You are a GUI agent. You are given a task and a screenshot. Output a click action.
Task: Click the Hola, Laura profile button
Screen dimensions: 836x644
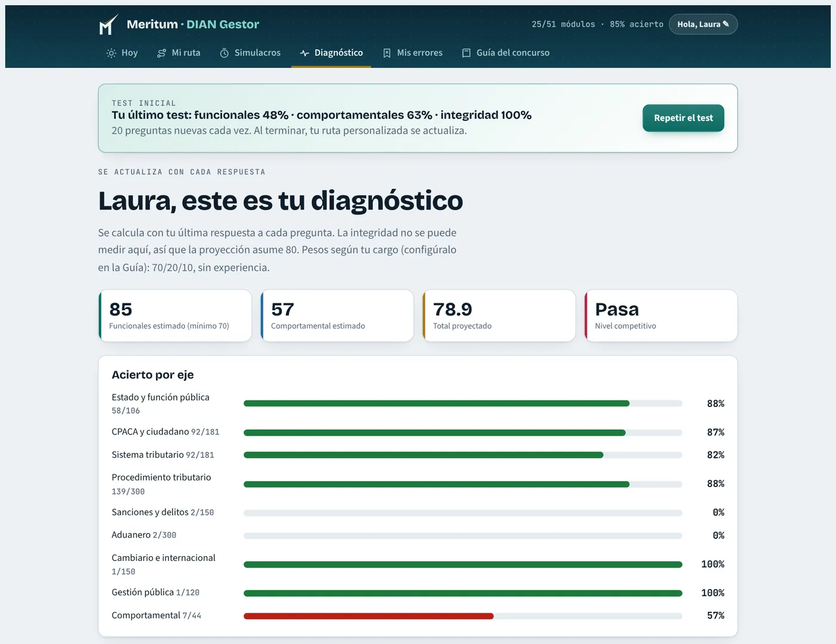(x=703, y=24)
